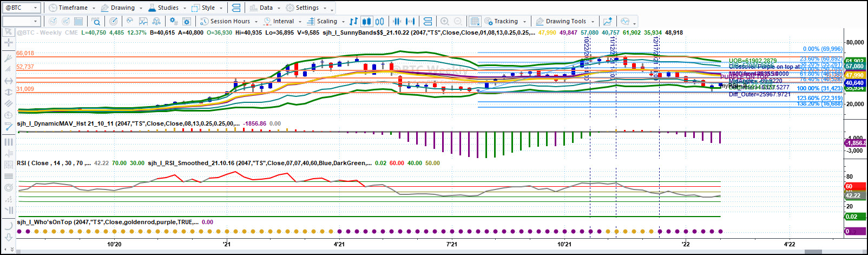Click the target gauge icon
This screenshot has width=868, height=255.
coord(113,21)
